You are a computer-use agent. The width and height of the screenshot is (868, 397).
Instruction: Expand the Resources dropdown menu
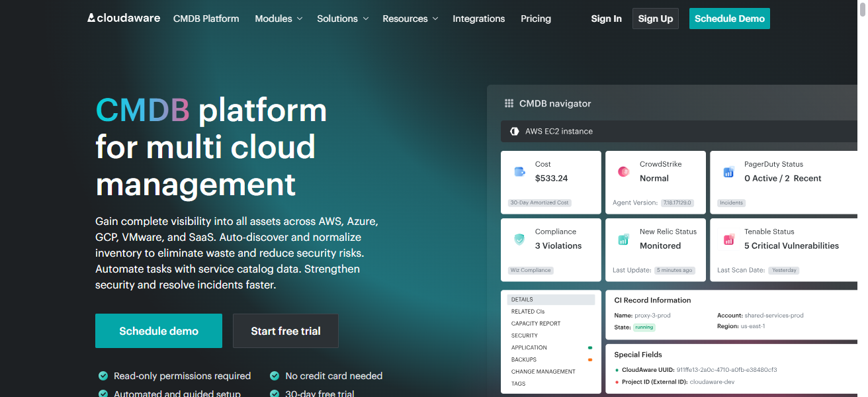coord(410,19)
